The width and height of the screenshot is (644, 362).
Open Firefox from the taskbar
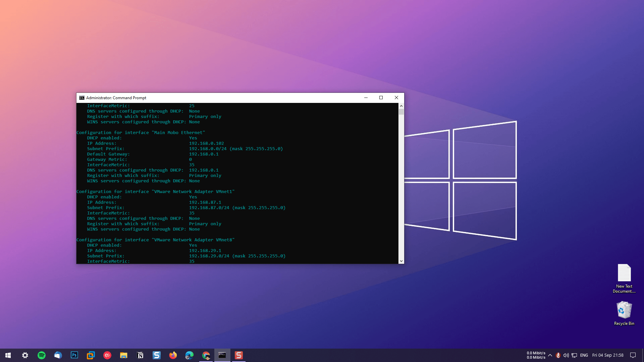(x=173, y=355)
